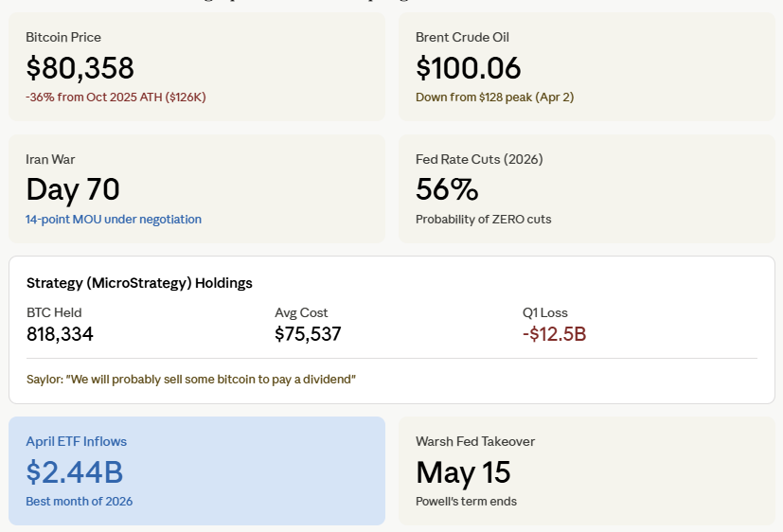Click the Saylor dividend quote text

(191, 380)
